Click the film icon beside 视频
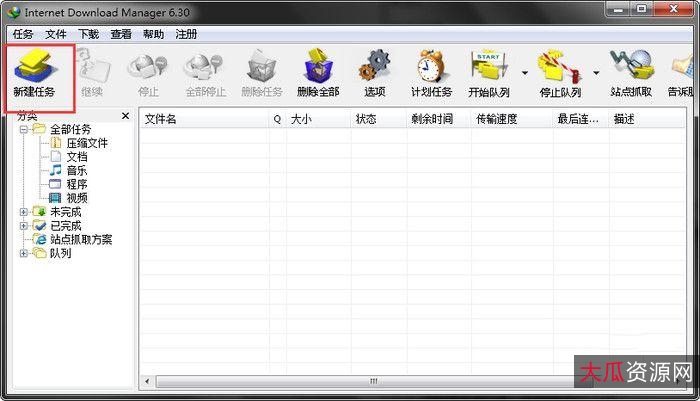Viewport: 700px width, 401px height. click(x=55, y=197)
